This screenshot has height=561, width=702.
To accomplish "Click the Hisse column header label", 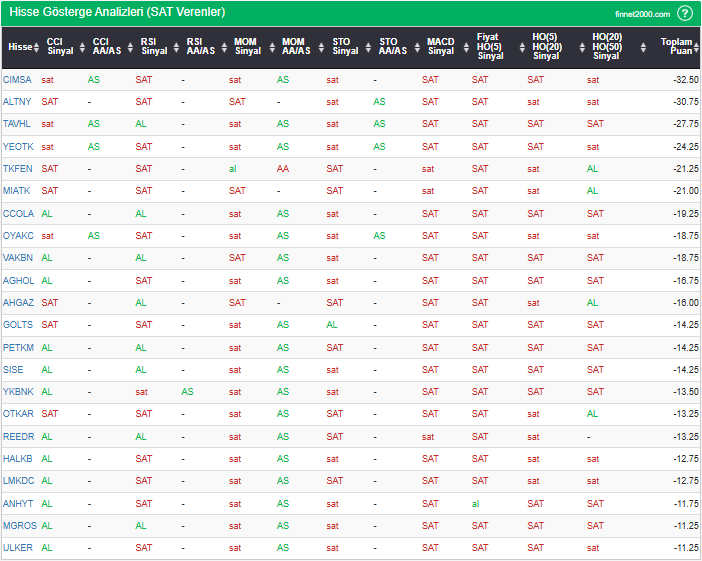I will [x=20, y=47].
